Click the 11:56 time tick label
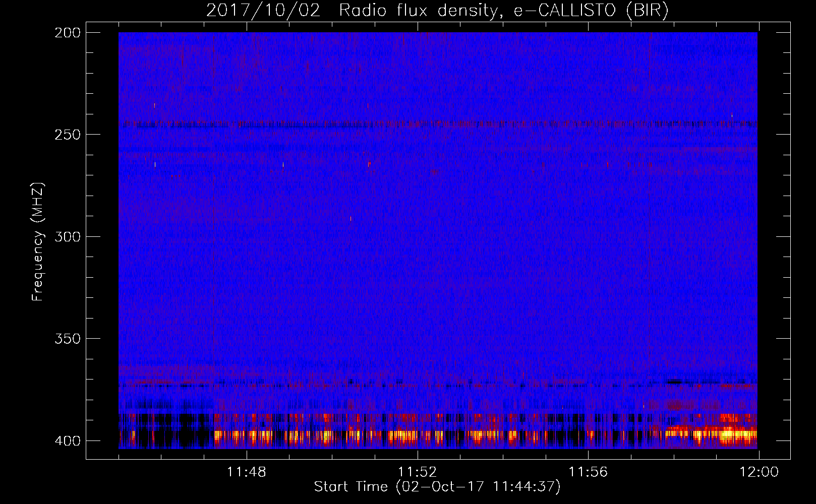Image resolution: width=816 pixels, height=504 pixels. point(588,472)
